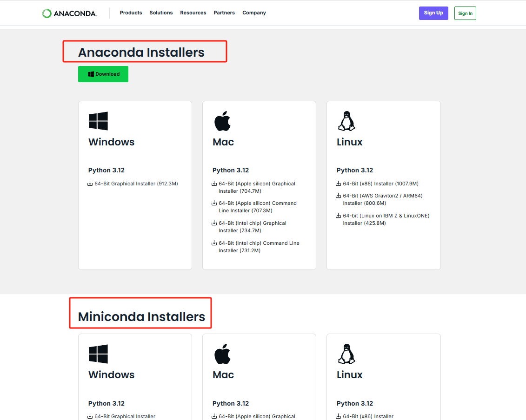Download Apple silicon Graphical Installer (704.7M)

tap(257, 187)
